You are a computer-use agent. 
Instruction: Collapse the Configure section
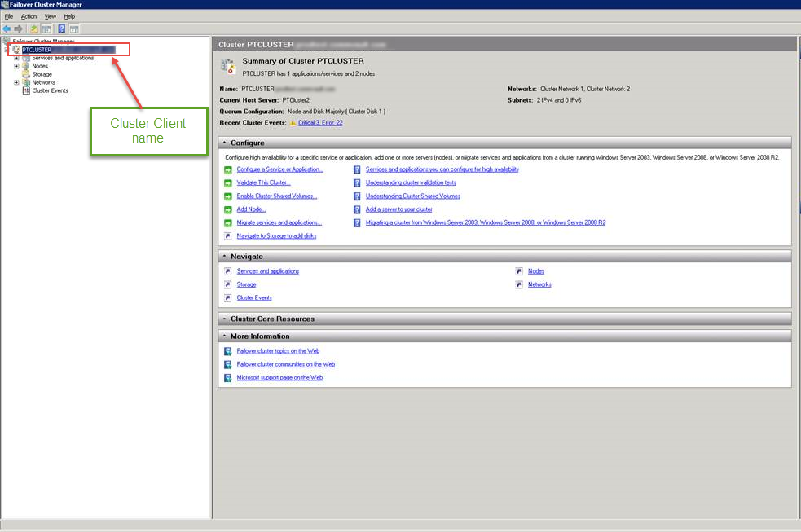click(224, 142)
